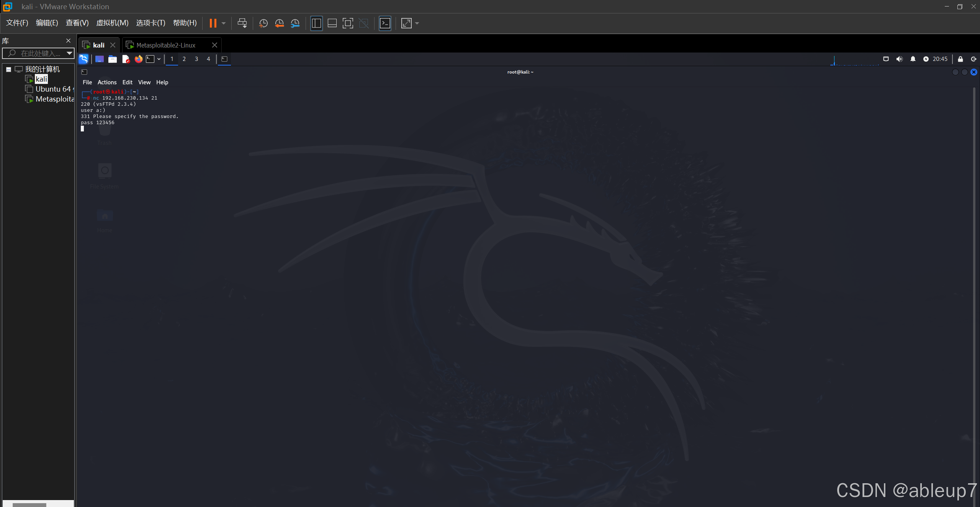Open terminal Actions menu
This screenshot has width=980, height=507.
(x=107, y=82)
